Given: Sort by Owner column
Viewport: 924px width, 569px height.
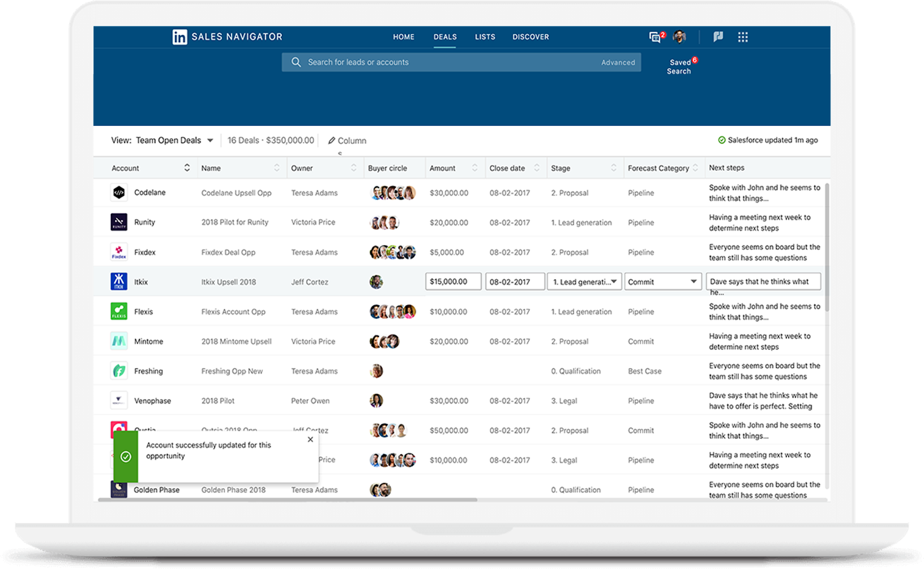Looking at the screenshot, I should (x=353, y=168).
